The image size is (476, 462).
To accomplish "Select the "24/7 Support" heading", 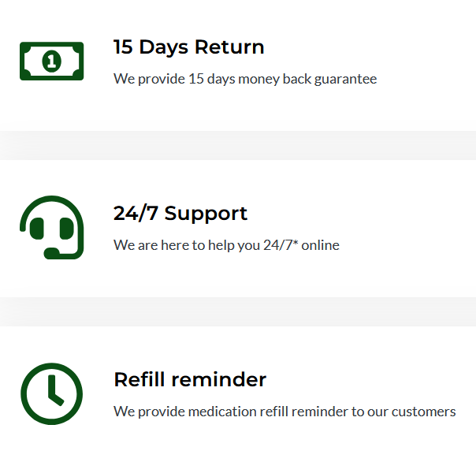I will click(180, 214).
